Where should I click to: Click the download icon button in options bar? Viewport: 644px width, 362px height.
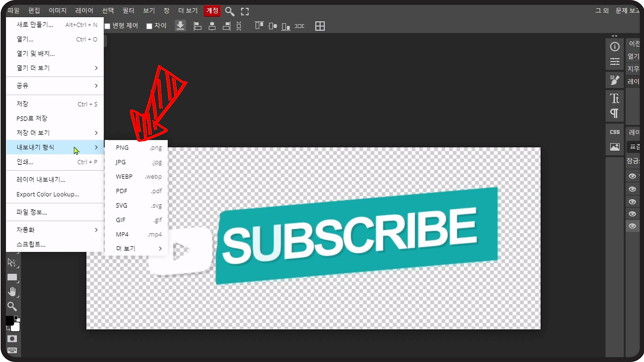(180, 26)
